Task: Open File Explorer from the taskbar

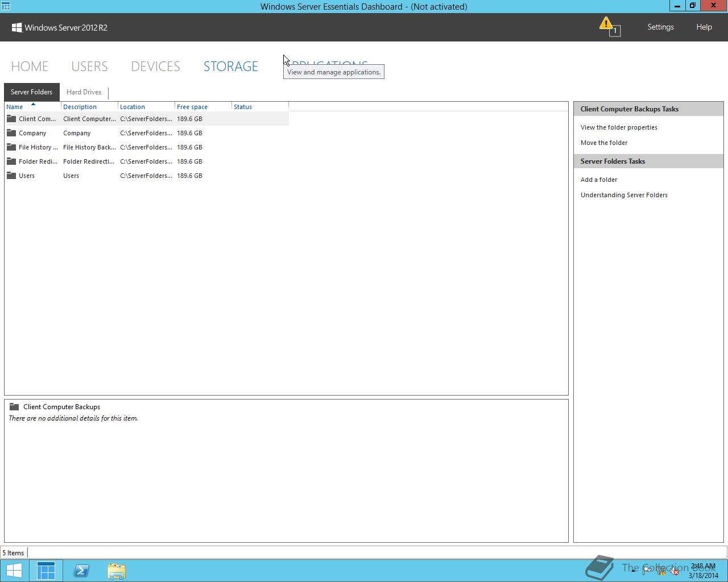Action: tap(117, 571)
